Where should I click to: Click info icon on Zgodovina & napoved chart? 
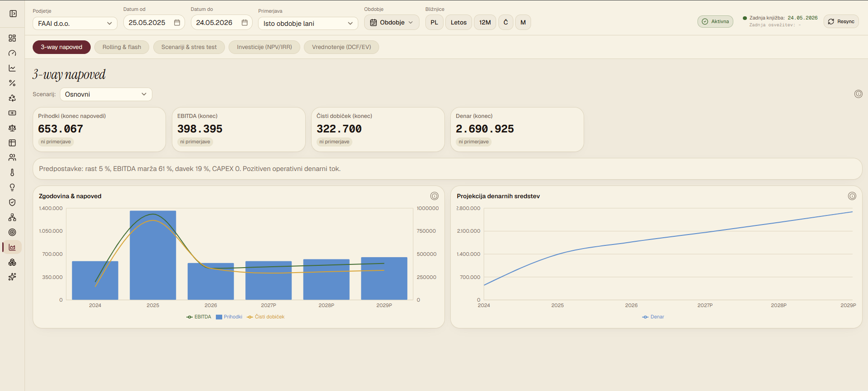434,196
